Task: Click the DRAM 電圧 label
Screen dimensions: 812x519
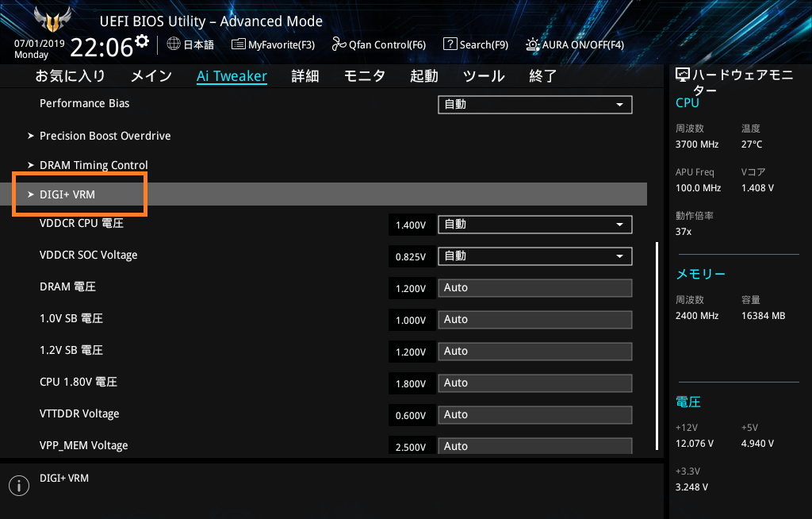Action: (x=68, y=286)
